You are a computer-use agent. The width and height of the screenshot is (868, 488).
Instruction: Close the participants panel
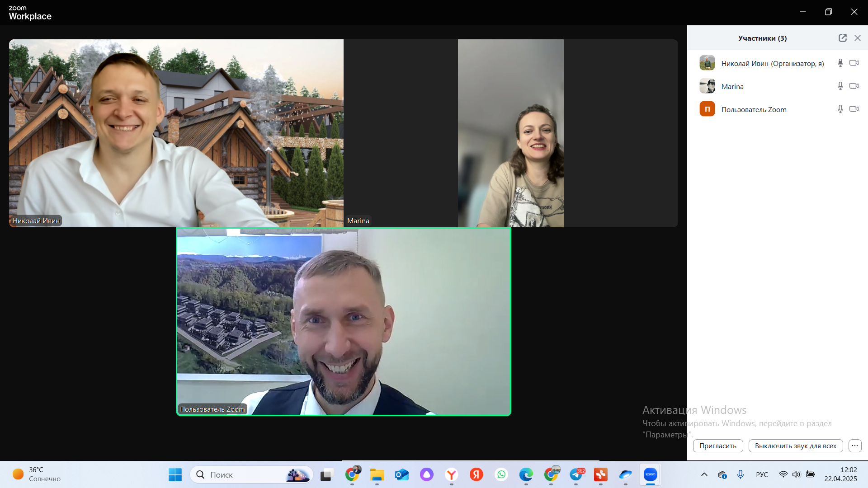pos(858,38)
